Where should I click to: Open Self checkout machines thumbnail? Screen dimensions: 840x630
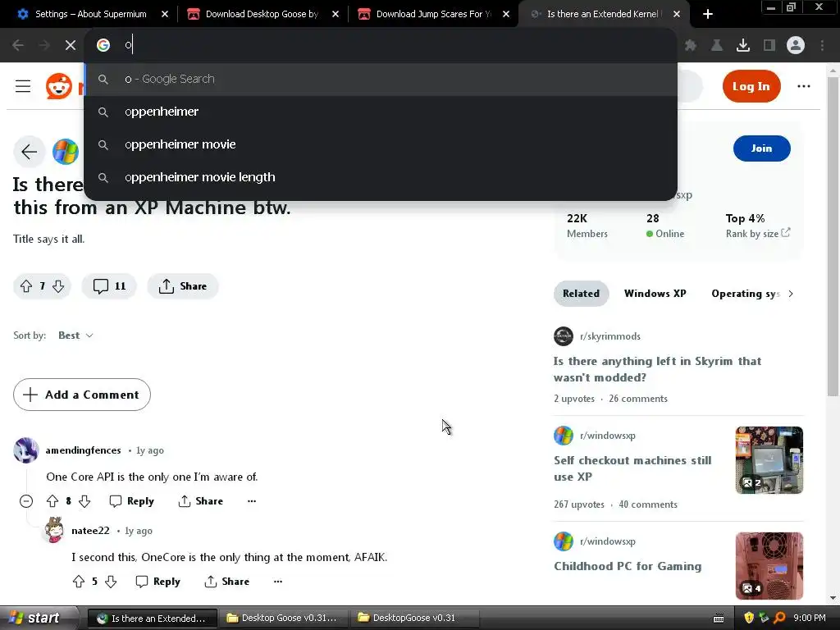[x=769, y=460]
